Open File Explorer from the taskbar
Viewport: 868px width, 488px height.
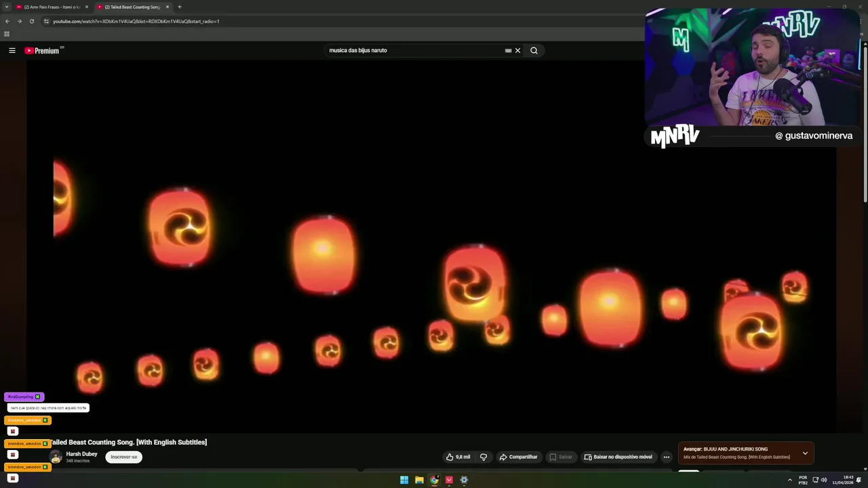[419, 480]
